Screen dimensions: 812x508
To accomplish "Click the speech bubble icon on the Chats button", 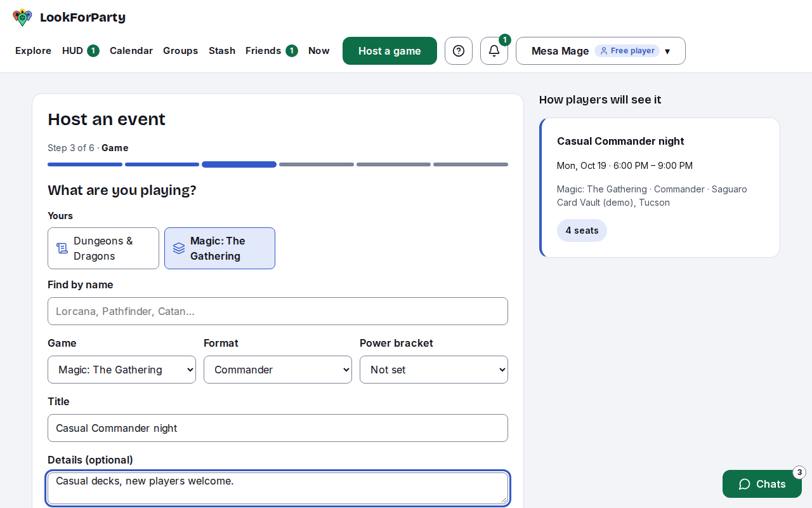I will pos(745,484).
